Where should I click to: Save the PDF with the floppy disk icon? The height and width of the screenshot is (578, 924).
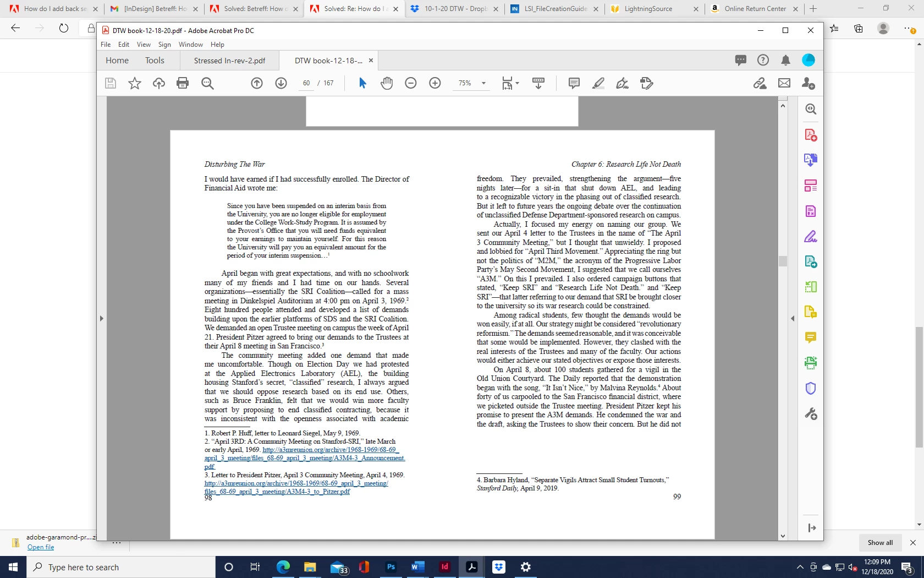(111, 83)
